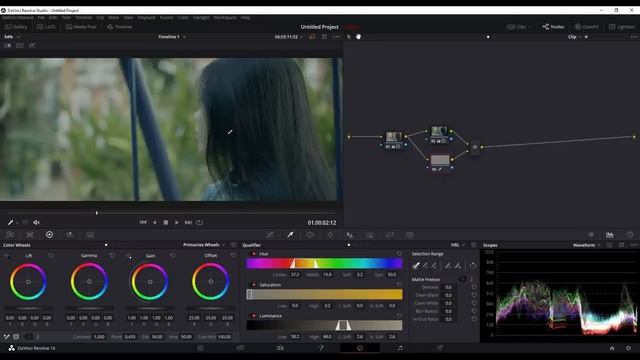Open the Lightbox view

tap(622, 27)
